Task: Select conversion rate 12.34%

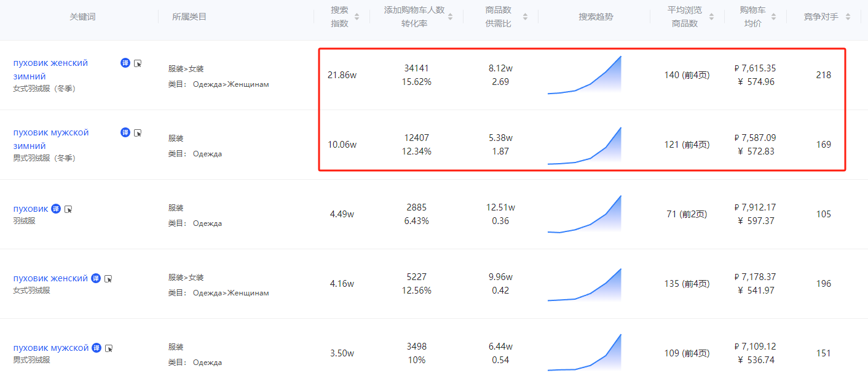Action: [x=417, y=151]
